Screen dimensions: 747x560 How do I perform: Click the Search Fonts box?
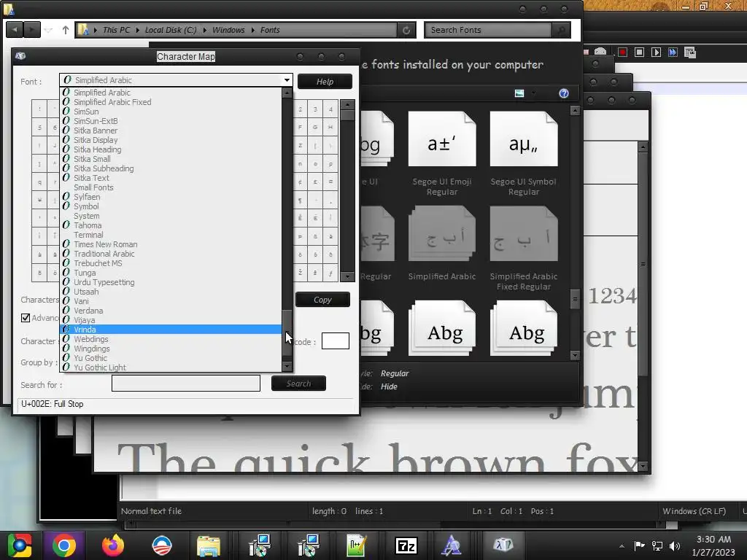pos(488,30)
